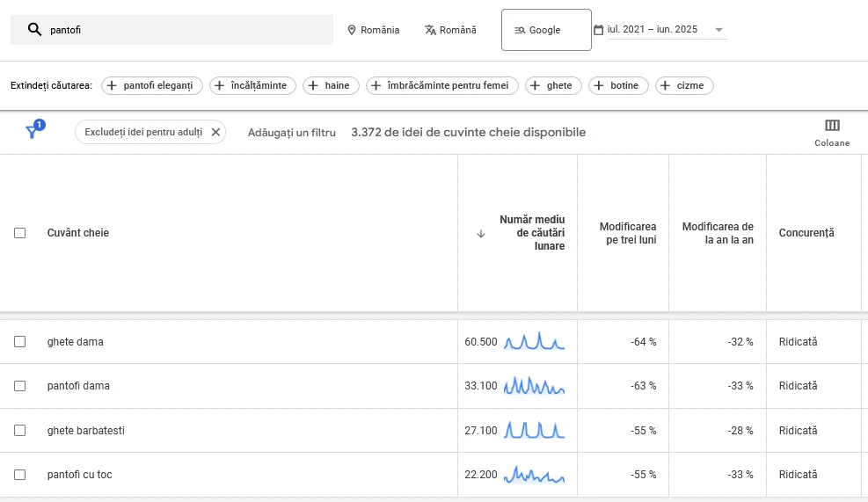Click the -64 % three-month change
This screenshot has height=502, width=868.
[x=643, y=341]
